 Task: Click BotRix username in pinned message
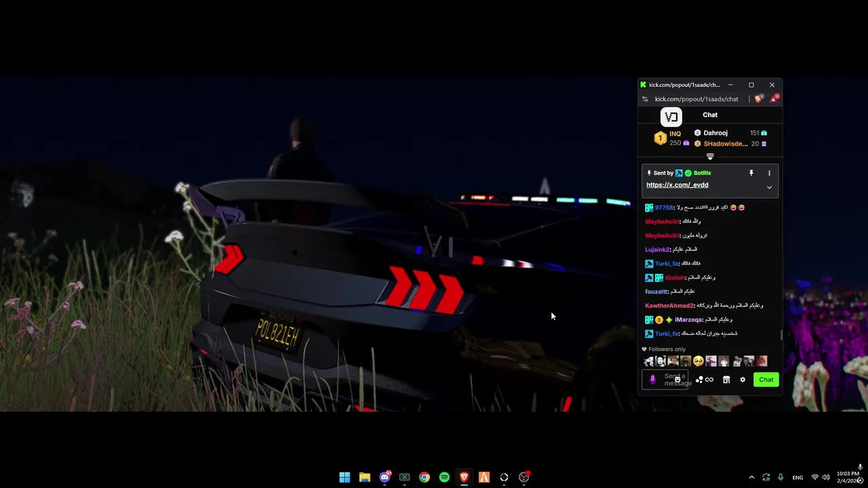pyautogui.click(x=702, y=174)
